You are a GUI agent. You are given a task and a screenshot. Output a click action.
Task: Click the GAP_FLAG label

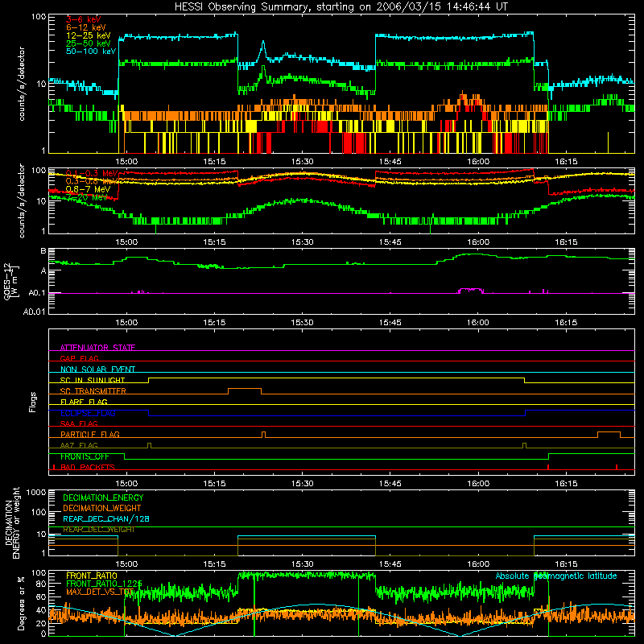(x=79, y=358)
